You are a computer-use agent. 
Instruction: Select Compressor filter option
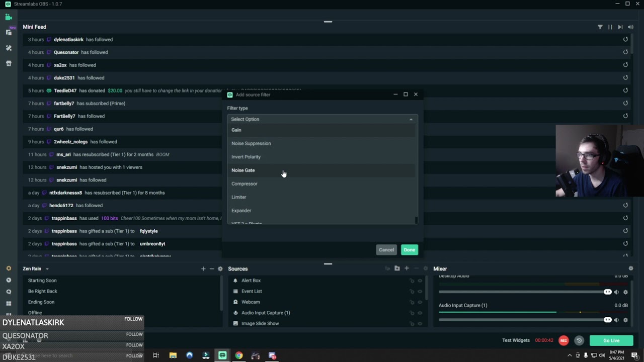[322, 184]
